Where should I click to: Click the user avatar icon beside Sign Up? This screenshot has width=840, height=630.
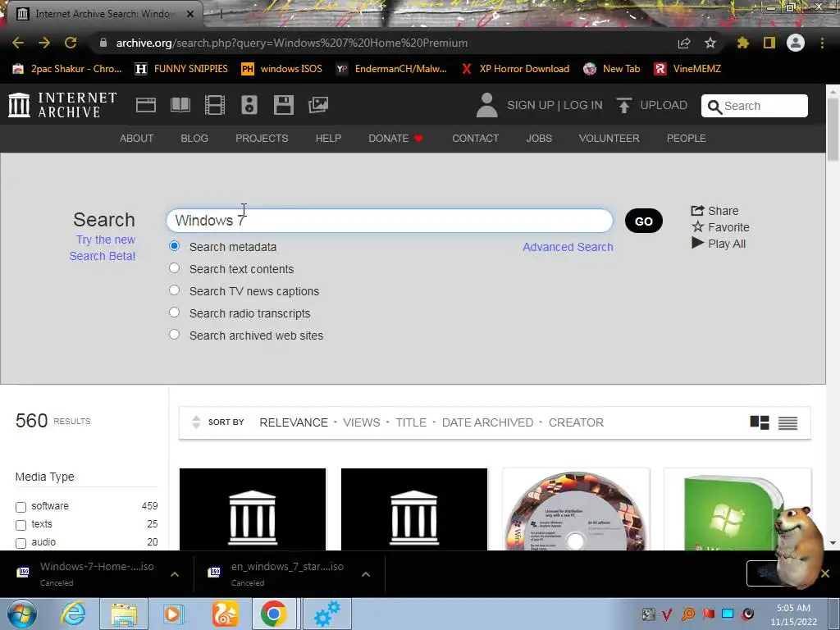[486, 105]
